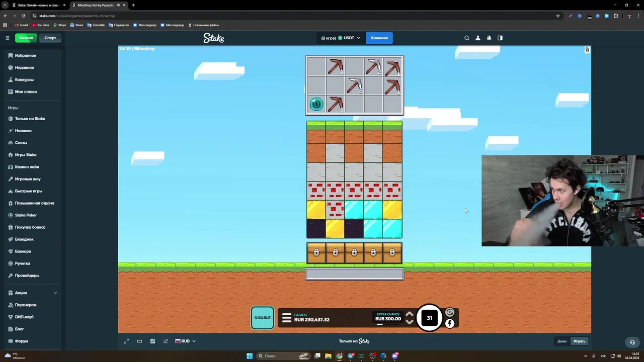Open Новинки category
This screenshot has width=644, height=362.
click(33, 131)
